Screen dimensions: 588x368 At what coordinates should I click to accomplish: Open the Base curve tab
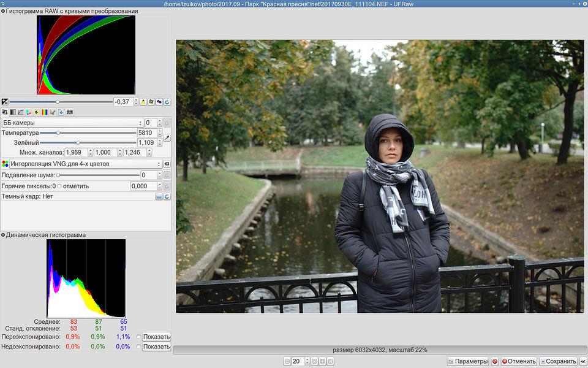[x=21, y=112]
